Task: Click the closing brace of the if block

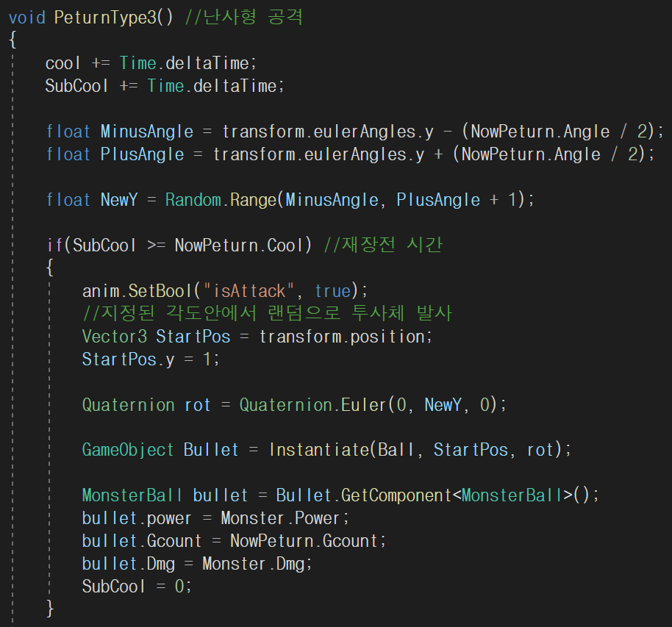Action: pyautogui.click(x=50, y=609)
